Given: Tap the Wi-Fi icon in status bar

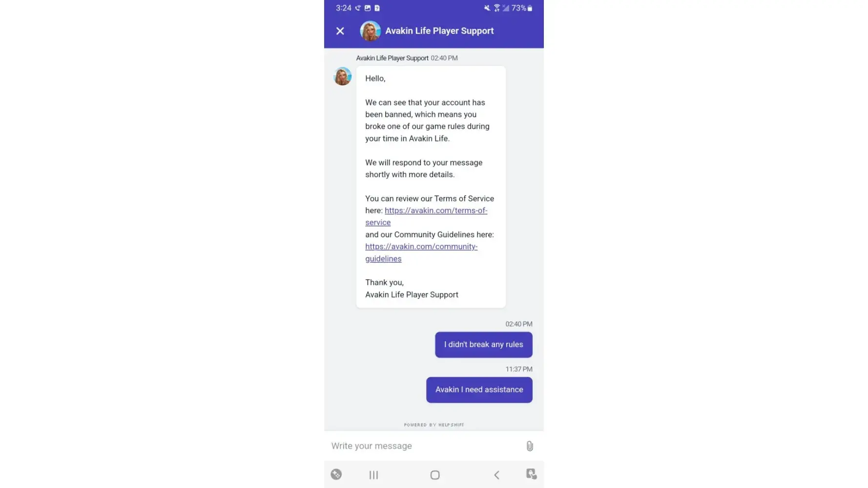Looking at the screenshot, I should pos(496,8).
